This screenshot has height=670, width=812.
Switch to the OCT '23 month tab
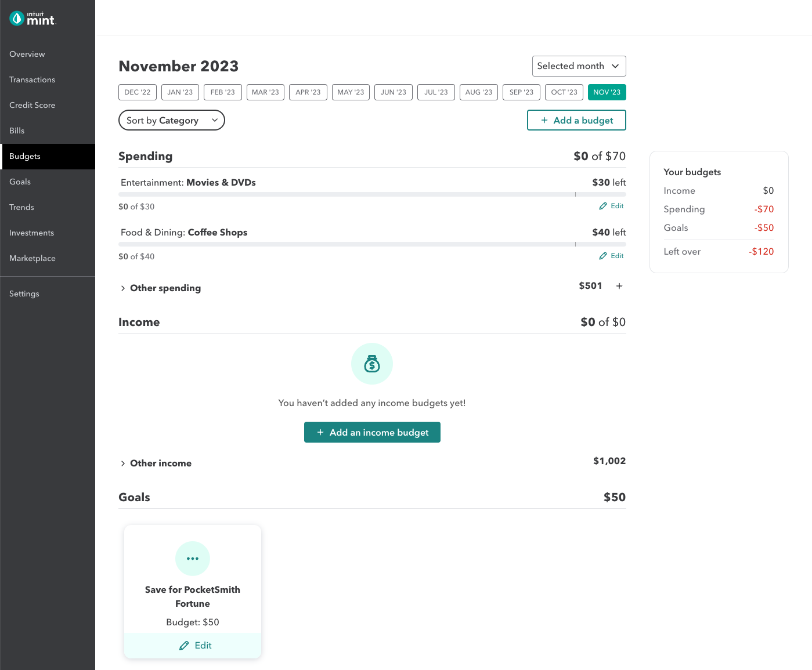pyautogui.click(x=564, y=92)
